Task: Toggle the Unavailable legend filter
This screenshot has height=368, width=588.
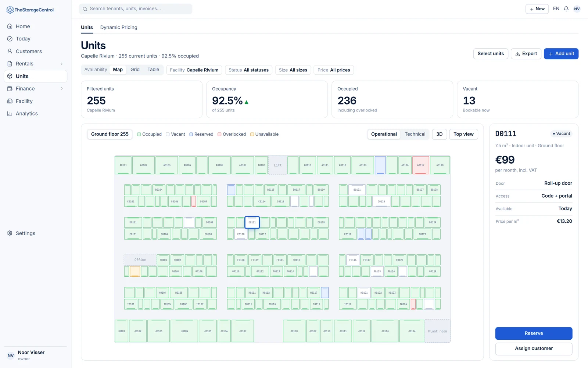Action: 265,134
